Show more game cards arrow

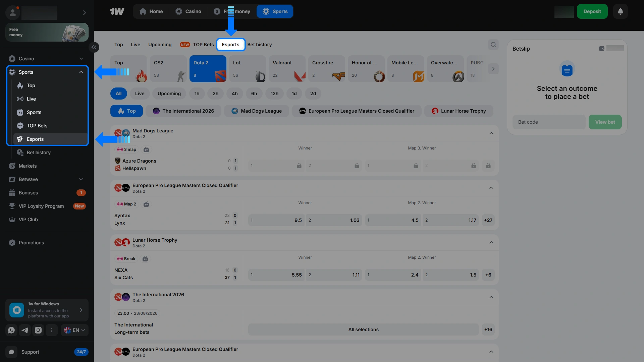point(493,69)
